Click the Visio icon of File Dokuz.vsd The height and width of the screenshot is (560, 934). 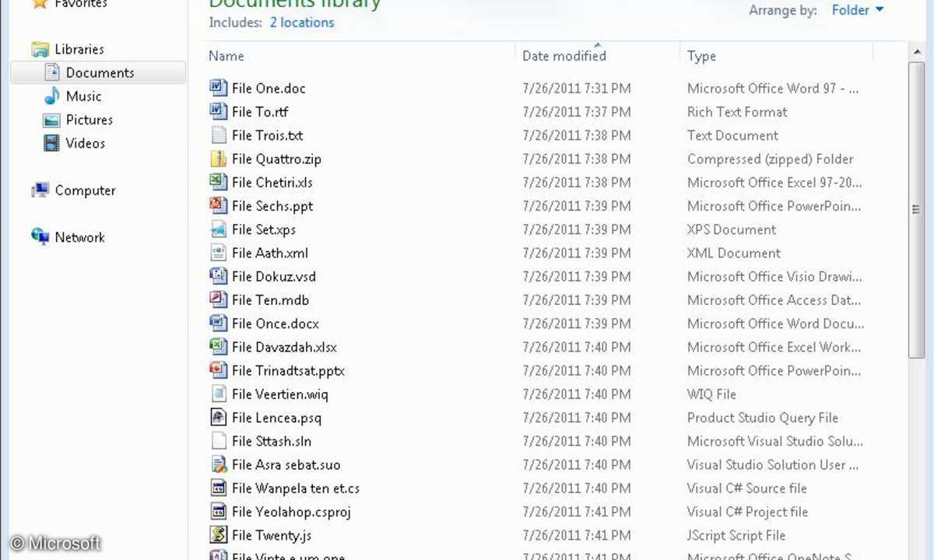click(219, 276)
